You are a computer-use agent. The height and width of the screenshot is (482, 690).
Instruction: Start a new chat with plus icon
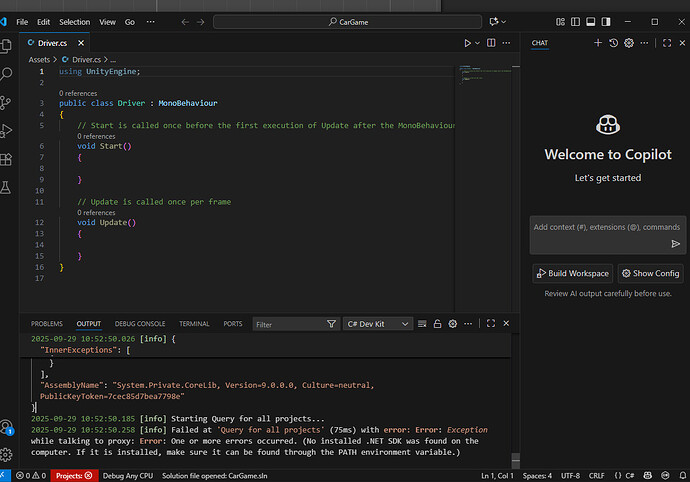coord(598,43)
